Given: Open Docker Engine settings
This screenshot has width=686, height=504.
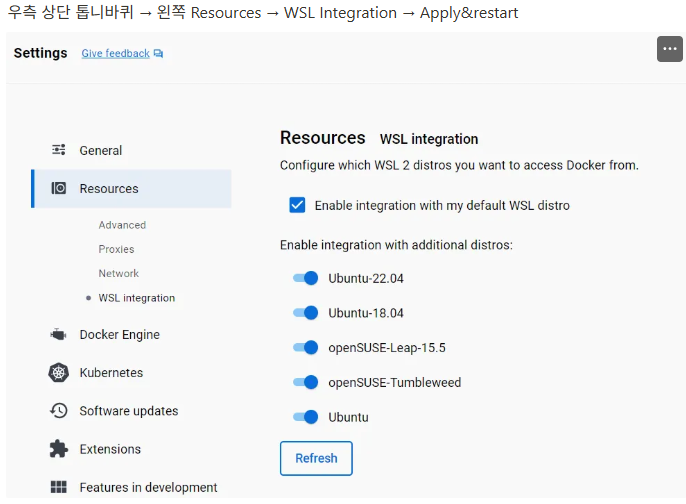Looking at the screenshot, I should [119, 335].
